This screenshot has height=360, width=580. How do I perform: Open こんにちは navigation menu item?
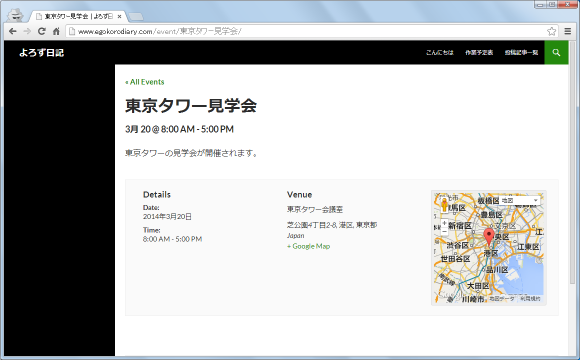click(x=439, y=53)
